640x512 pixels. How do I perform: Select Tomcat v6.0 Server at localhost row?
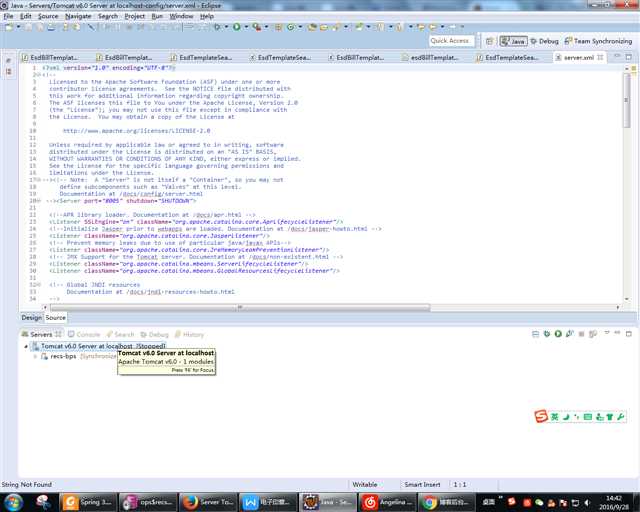98,346
